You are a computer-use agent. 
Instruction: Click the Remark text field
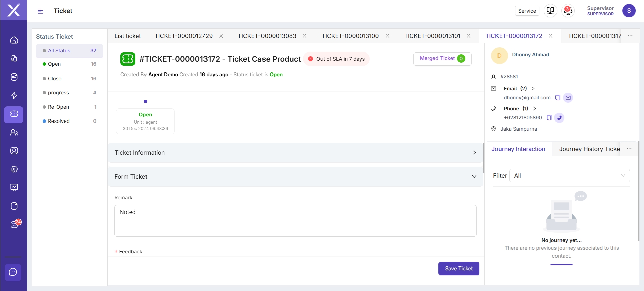pyautogui.click(x=295, y=221)
